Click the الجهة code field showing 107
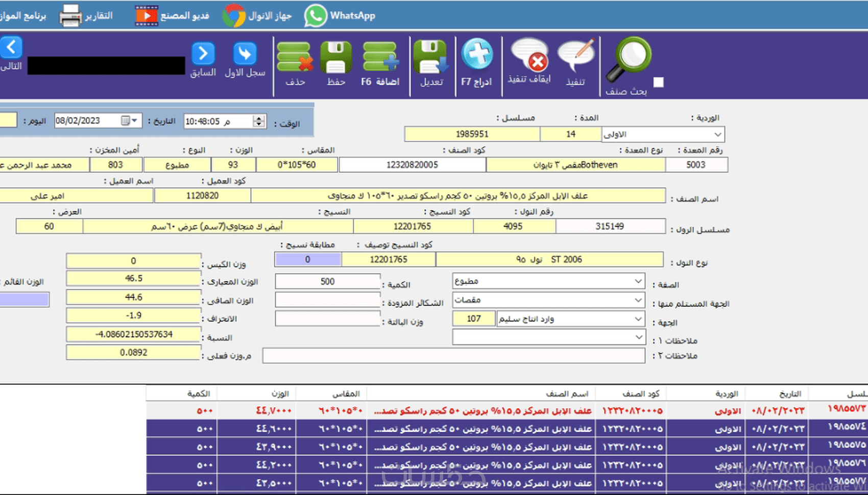Image resolution: width=868 pixels, height=495 pixels. (474, 319)
